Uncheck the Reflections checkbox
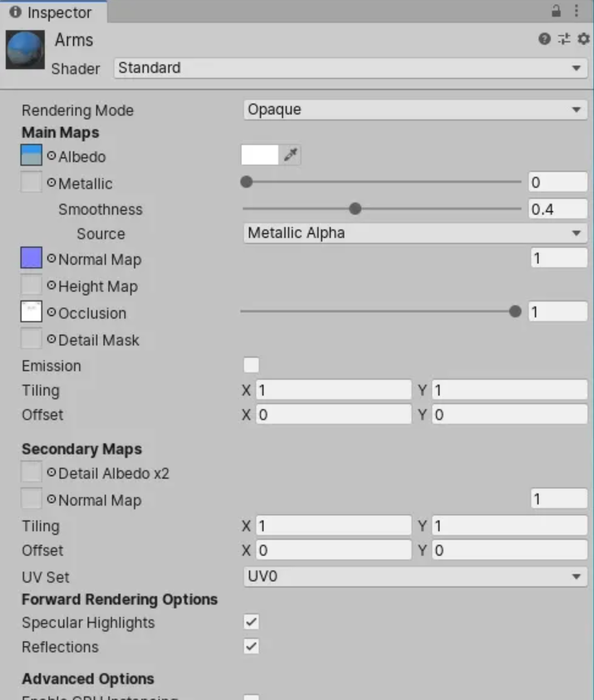 (252, 647)
